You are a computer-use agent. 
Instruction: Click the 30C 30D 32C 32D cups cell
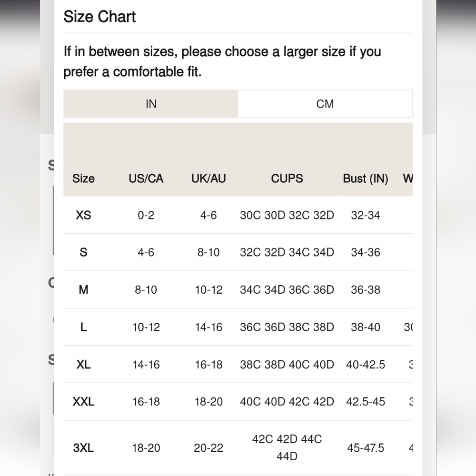click(x=287, y=215)
